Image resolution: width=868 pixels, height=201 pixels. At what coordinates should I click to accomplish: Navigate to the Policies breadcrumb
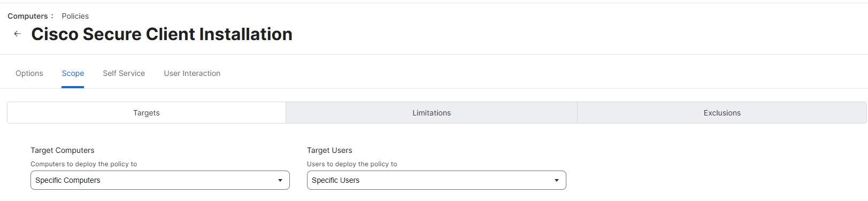[x=75, y=16]
